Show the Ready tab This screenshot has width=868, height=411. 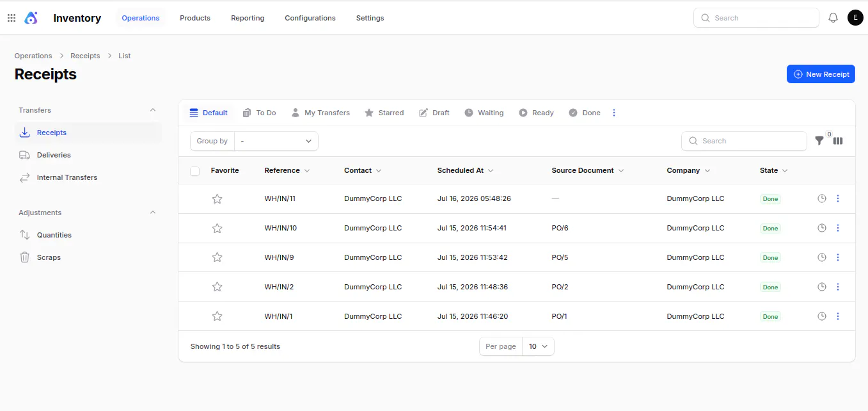click(x=536, y=113)
